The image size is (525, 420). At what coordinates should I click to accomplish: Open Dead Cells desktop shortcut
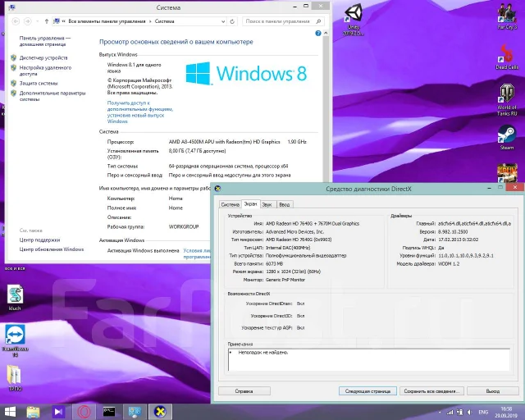coord(507,57)
